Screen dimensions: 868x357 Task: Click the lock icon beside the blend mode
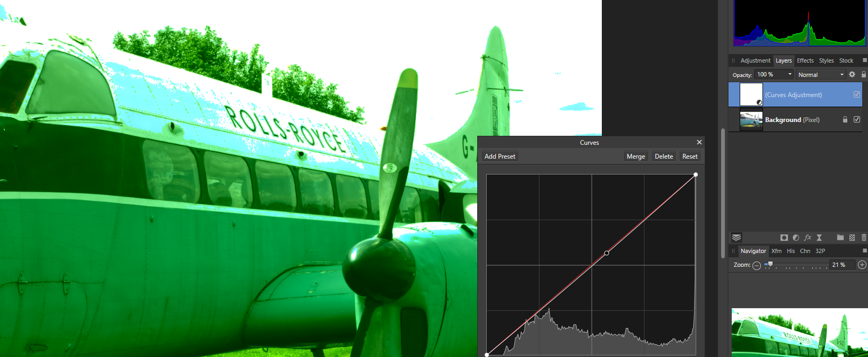[864, 74]
